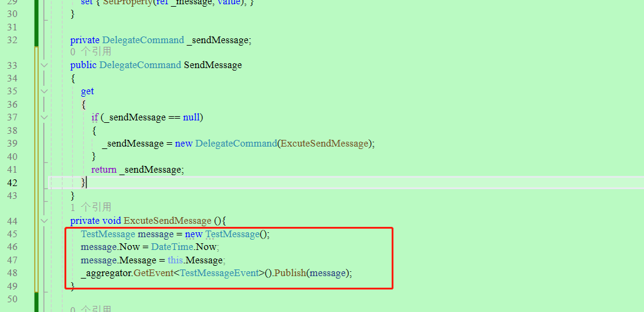
Task: Click the new keyword on line 39
Action: (x=184, y=144)
